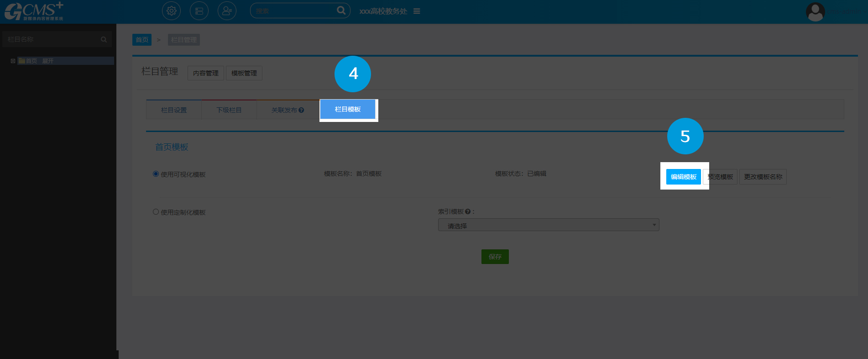Open the settings gear icon in header
Image resolution: width=868 pixels, height=359 pixels.
[171, 11]
